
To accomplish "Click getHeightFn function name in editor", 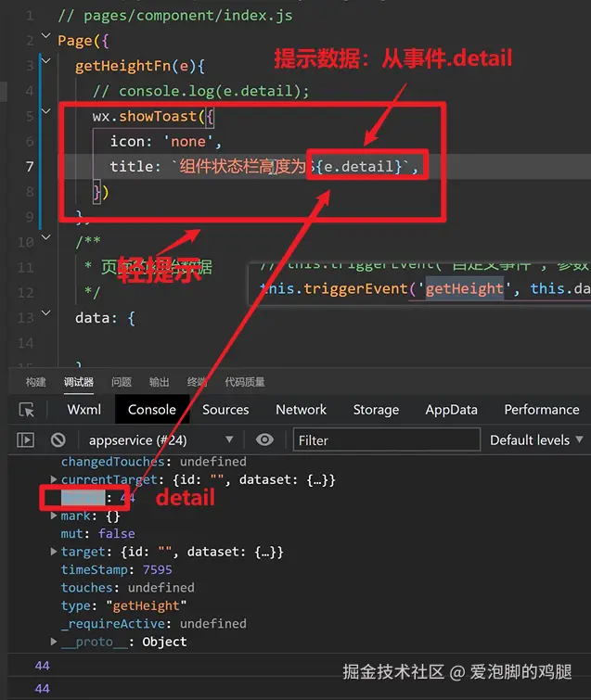I will (122, 66).
